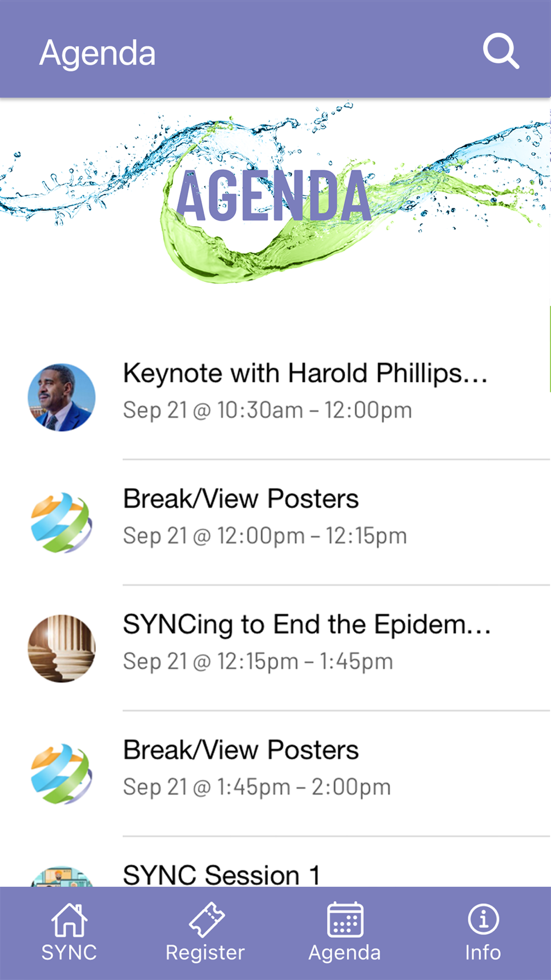Open the Agenda calendar icon

pos(345,920)
